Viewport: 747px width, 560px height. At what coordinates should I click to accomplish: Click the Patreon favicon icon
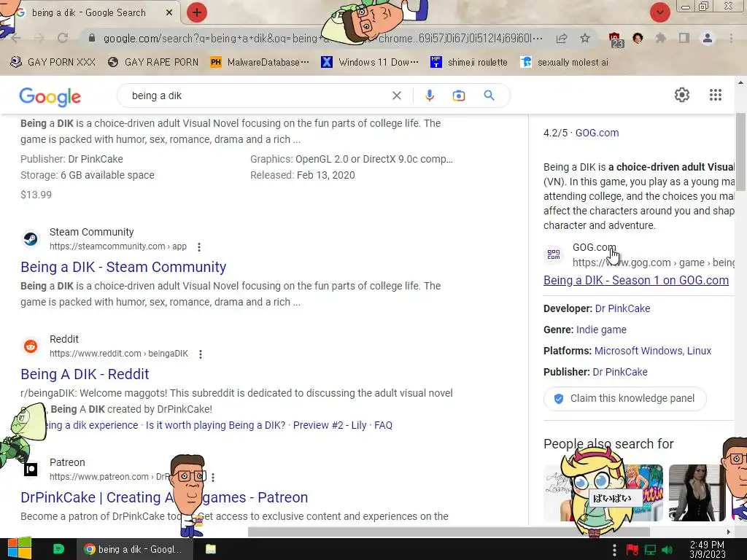click(x=31, y=470)
